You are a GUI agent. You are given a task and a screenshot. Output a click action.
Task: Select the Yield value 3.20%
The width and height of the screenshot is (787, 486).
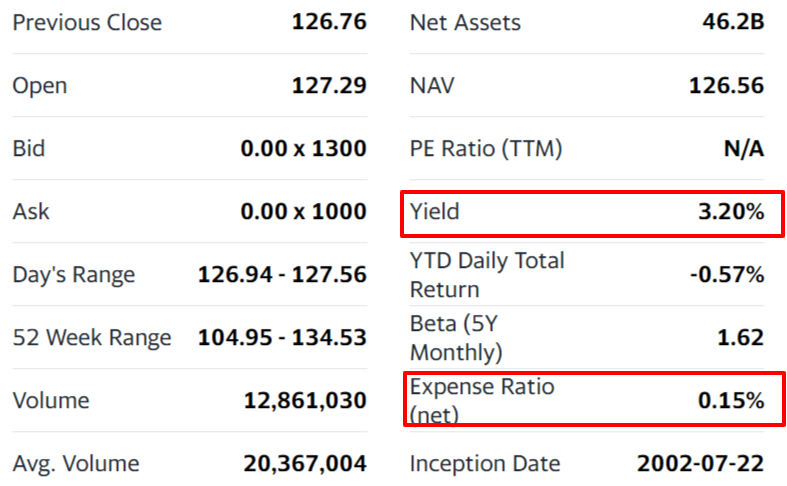(x=731, y=212)
